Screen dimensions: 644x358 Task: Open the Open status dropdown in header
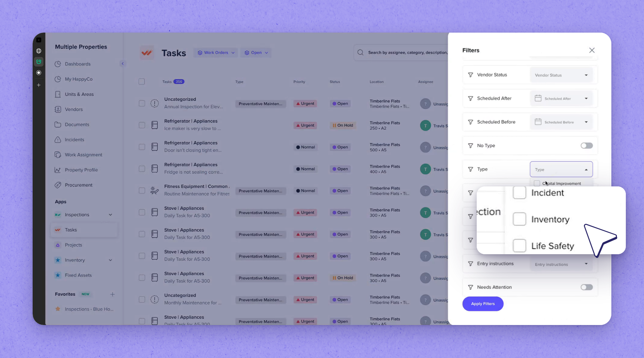tap(256, 53)
